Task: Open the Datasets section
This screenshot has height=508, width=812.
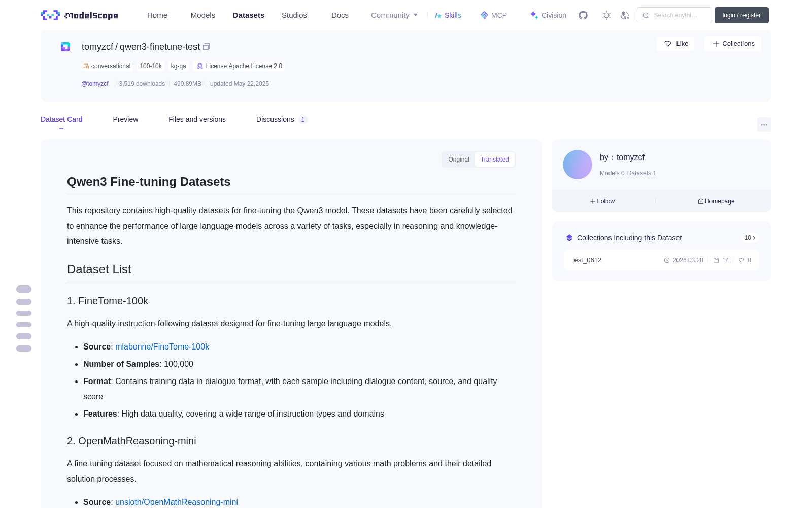Action: [249, 15]
